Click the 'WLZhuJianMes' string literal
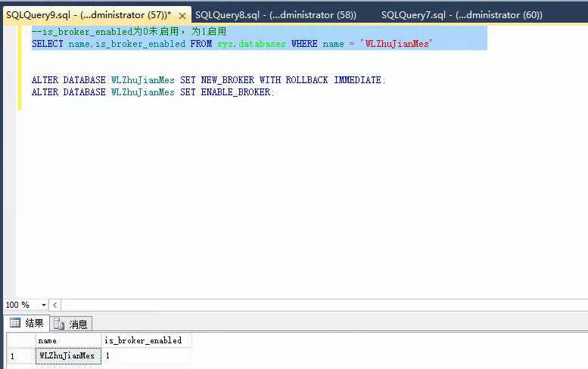 pos(396,44)
